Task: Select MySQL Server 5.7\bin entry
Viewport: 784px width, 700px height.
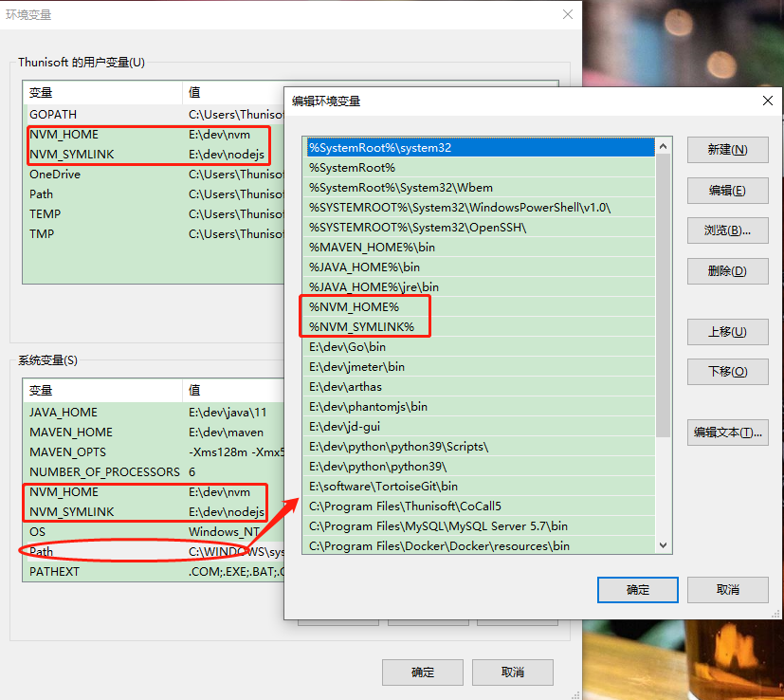Action: pyautogui.click(x=479, y=525)
